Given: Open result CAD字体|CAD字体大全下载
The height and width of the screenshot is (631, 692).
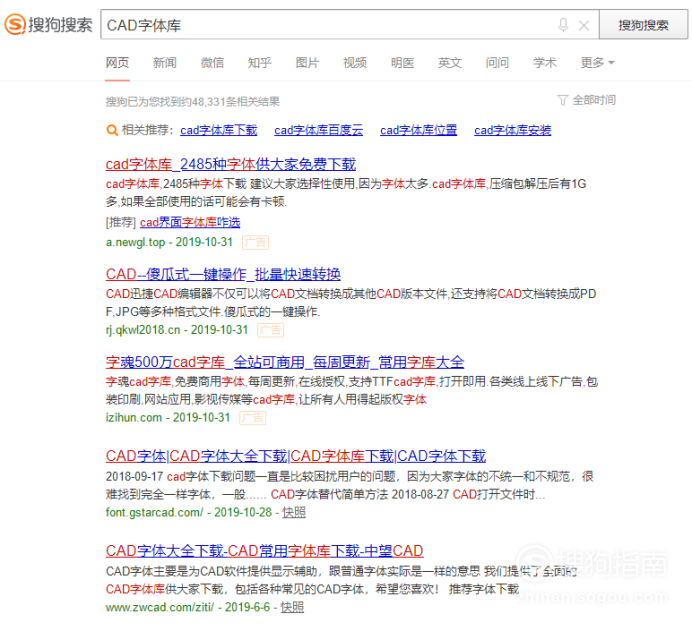Looking at the screenshot, I should [296, 456].
